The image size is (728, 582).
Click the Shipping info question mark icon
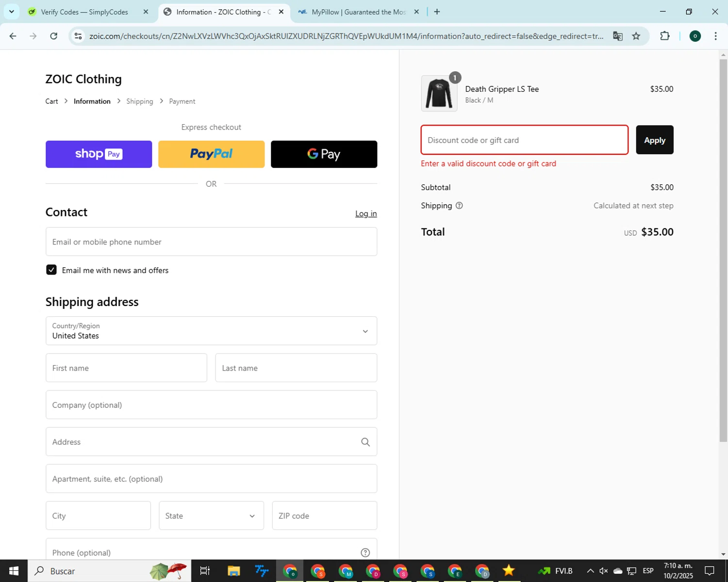[459, 206]
